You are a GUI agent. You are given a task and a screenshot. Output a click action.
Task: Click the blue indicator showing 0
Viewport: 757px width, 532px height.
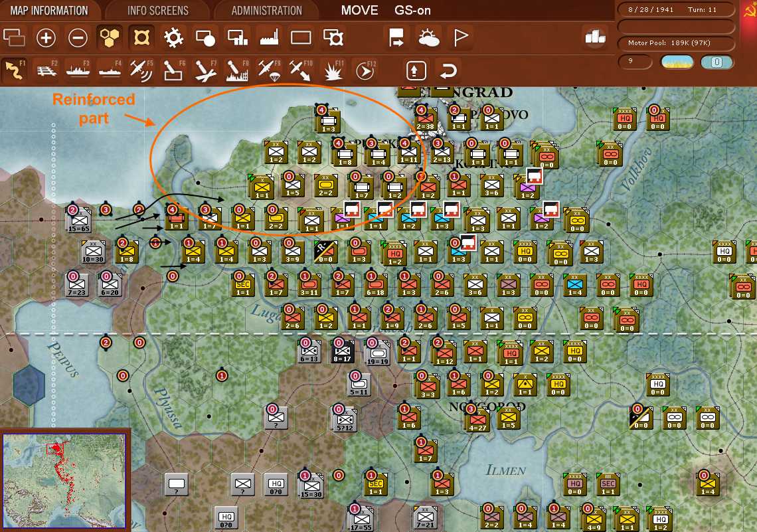pyautogui.click(x=716, y=62)
